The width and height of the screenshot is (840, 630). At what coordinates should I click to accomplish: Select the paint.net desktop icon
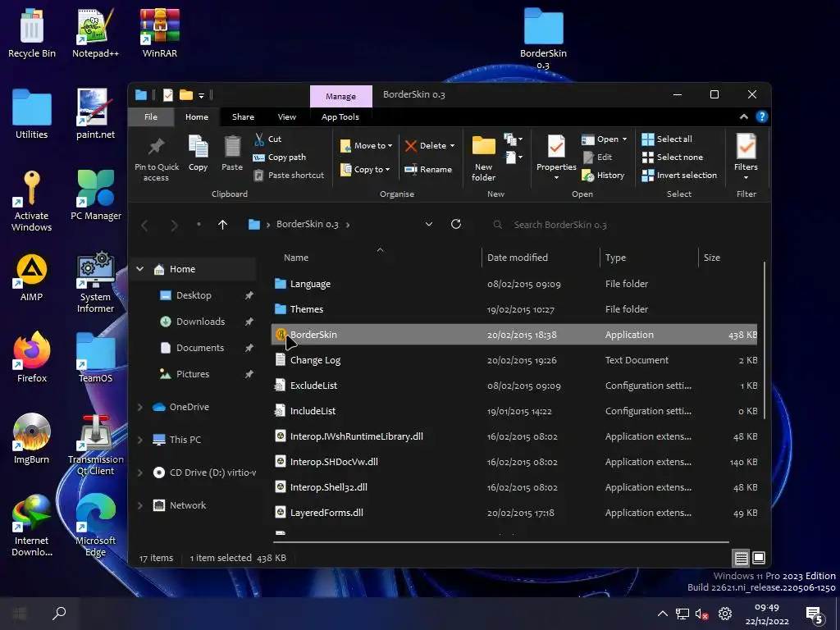(x=95, y=113)
